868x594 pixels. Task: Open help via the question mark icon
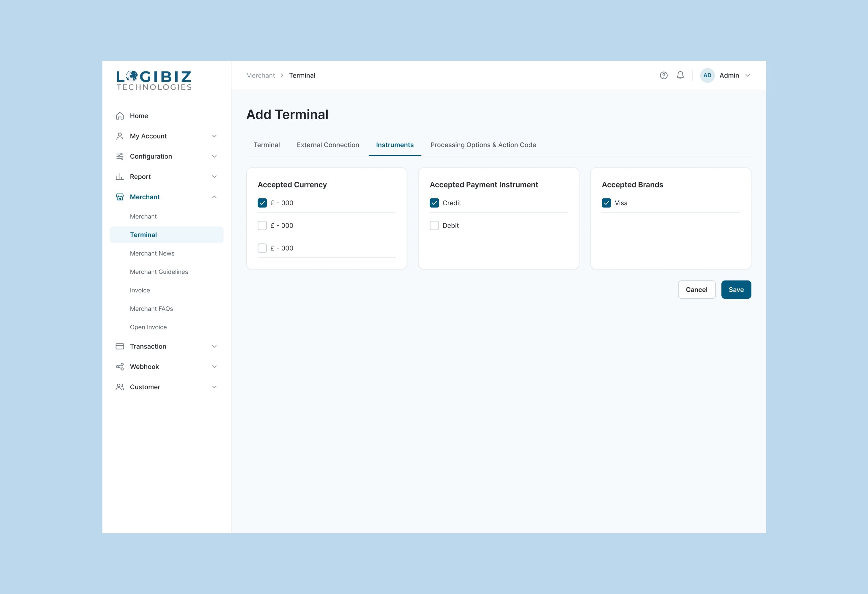click(664, 76)
